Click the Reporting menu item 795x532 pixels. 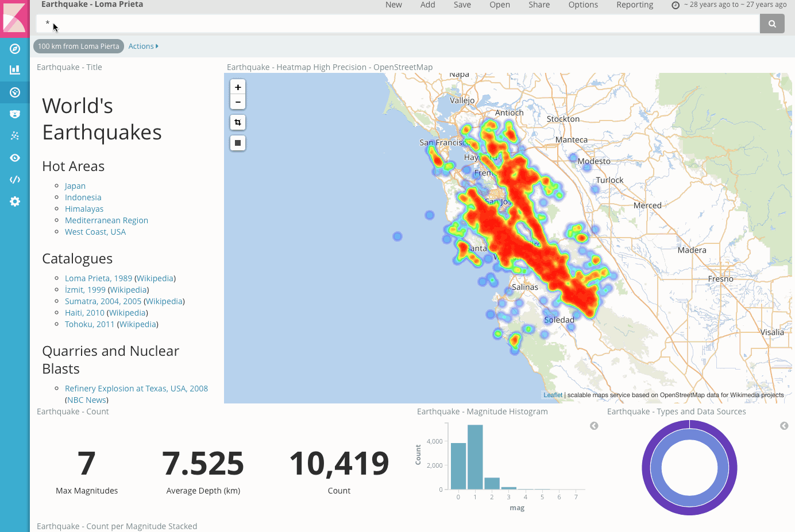click(634, 5)
